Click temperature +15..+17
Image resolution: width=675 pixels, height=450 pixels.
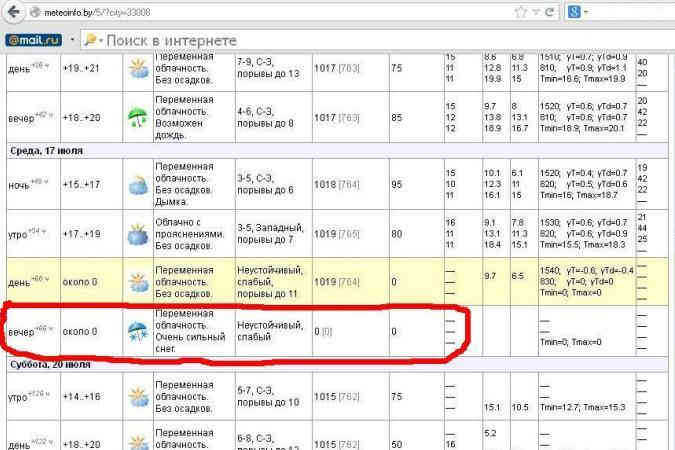click(x=81, y=184)
